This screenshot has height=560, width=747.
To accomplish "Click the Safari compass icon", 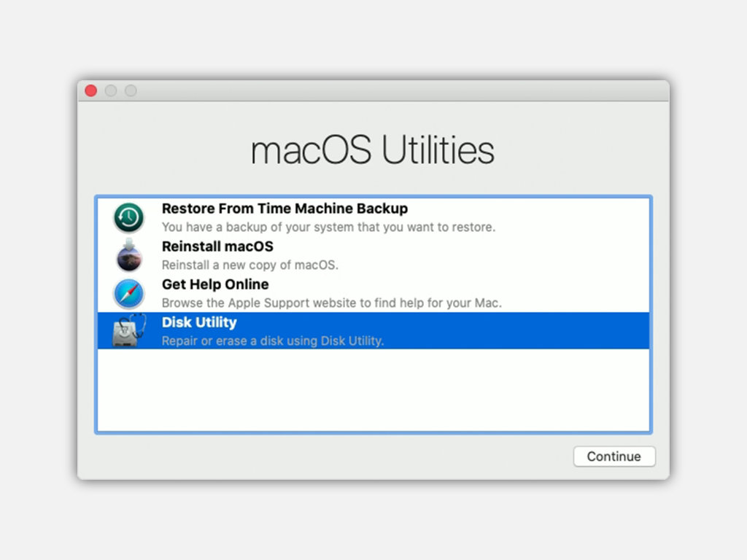I will pos(128,293).
